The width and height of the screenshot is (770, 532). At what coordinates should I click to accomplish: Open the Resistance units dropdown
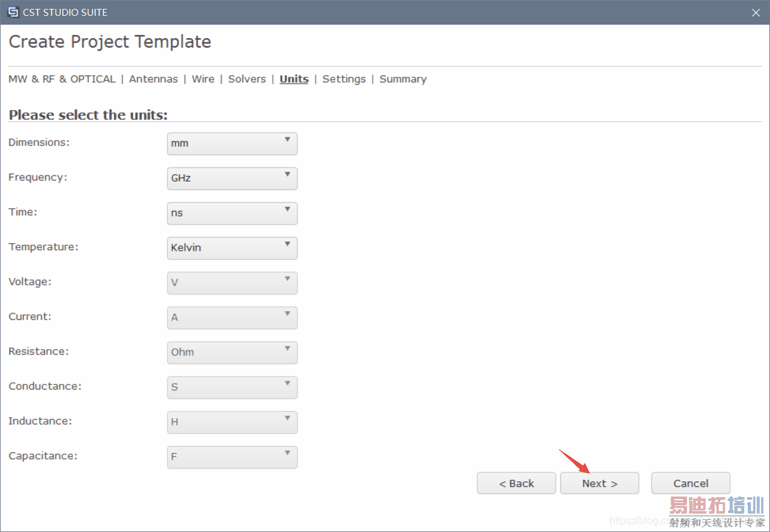232,352
